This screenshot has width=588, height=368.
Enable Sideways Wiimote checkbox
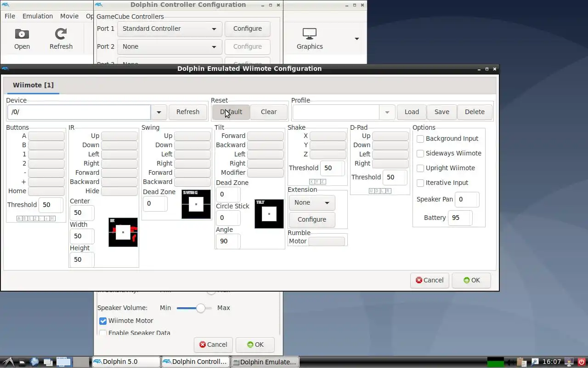tap(420, 153)
